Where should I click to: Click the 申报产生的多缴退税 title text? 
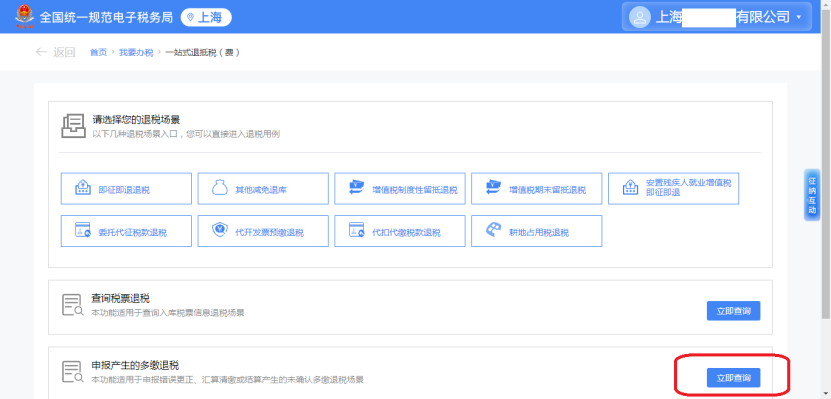[135, 366]
